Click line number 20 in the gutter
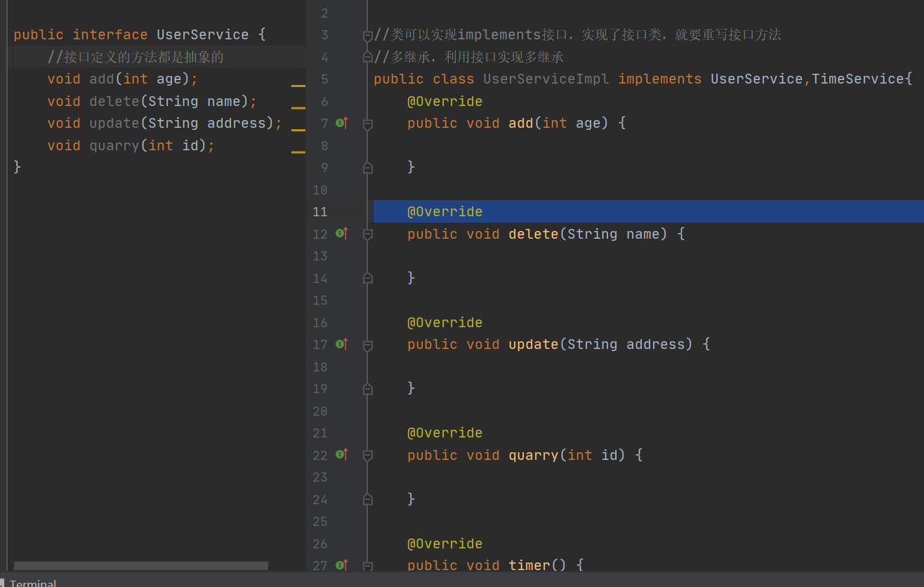 [320, 411]
